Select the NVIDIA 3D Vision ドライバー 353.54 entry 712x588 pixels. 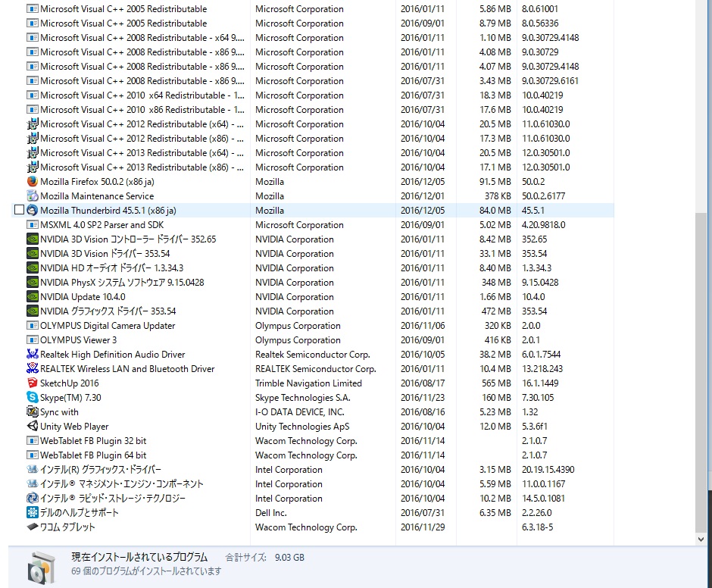(312, 254)
